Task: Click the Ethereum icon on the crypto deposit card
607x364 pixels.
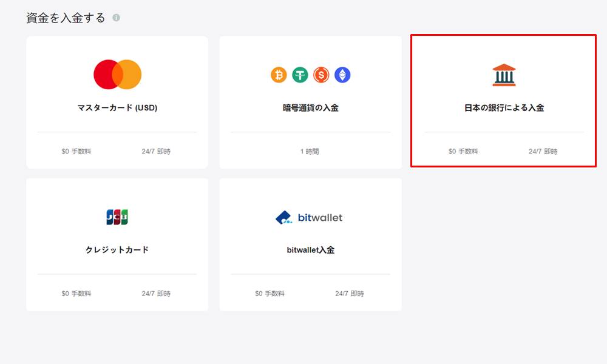Action: (344, 75)
